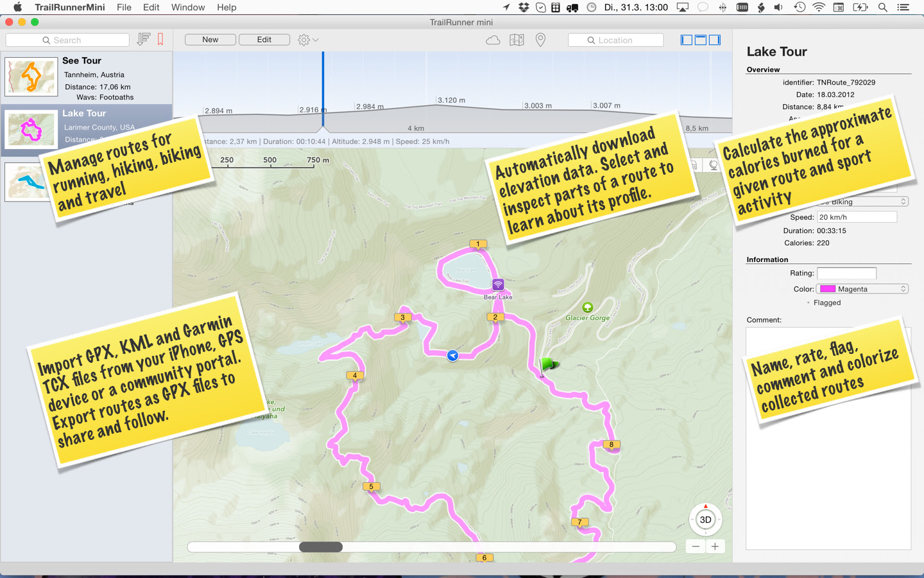The image size is (924, 578).
Task: Open the Edit menu in menu bar
Action: [x=151, y=7]
